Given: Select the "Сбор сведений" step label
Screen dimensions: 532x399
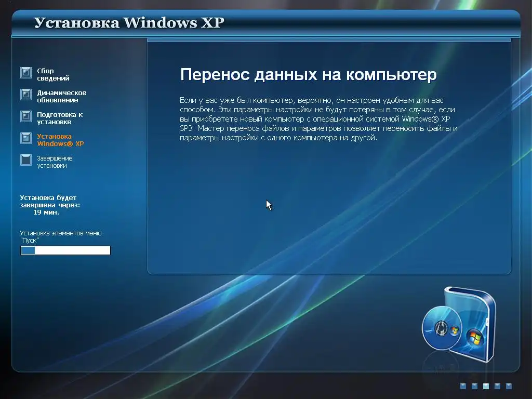Looking at the screenshot, I should [53, 74].
